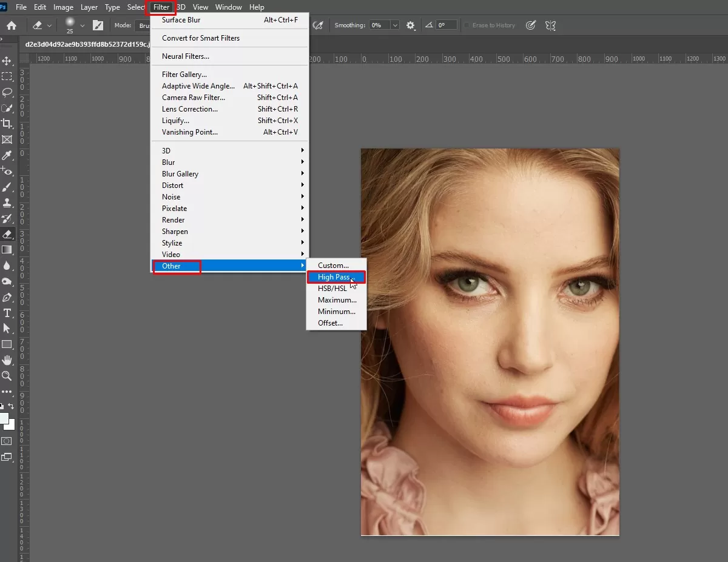This screenshot has height=562, width=728.
Task: Open the Edit Toolbar three-dots button
Action: pos(7,392)
